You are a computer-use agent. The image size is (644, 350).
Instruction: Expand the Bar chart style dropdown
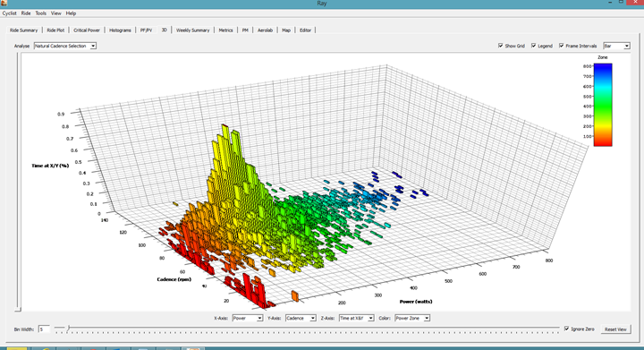point(616,46)
